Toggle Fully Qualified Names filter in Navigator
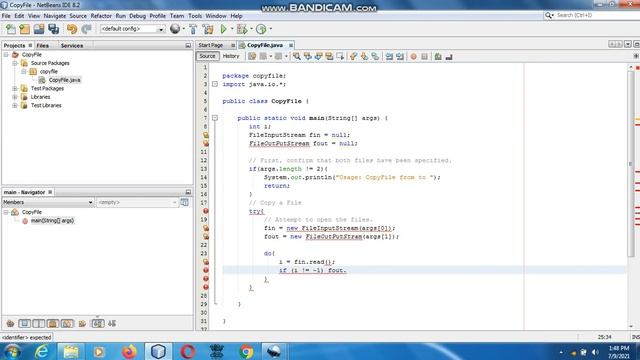 [82, 324]
